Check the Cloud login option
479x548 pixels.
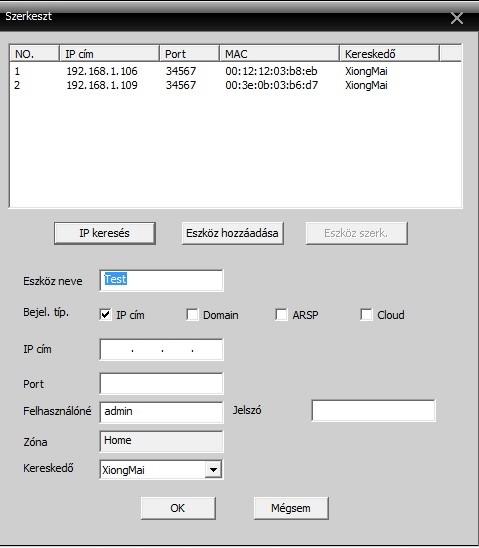point(366,315)
